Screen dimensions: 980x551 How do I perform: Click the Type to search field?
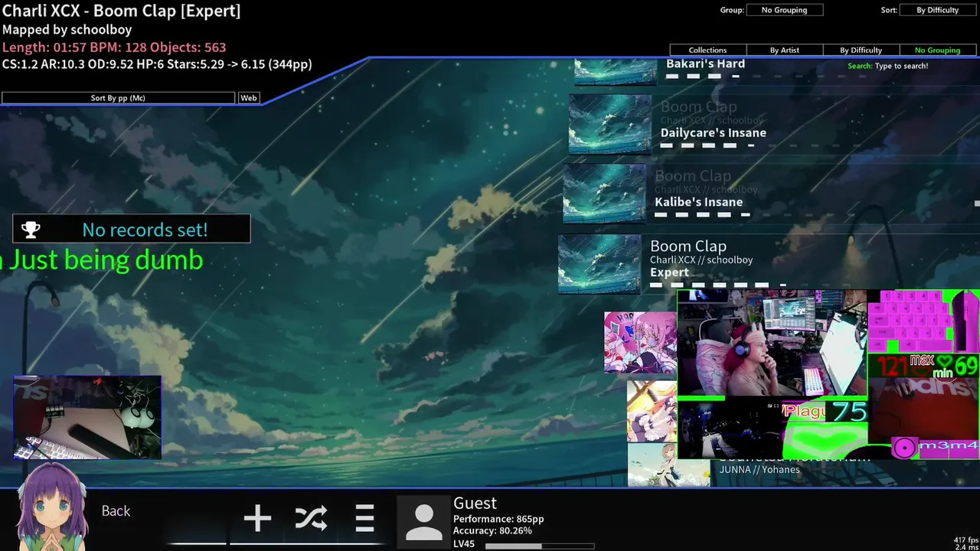pyautogui.click(x=901, y=66)
